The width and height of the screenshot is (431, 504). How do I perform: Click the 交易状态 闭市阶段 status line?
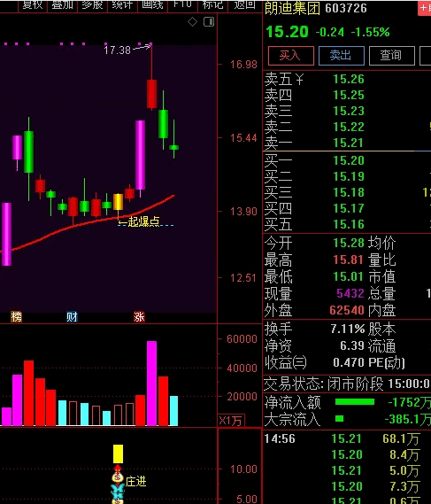point(347,384)
